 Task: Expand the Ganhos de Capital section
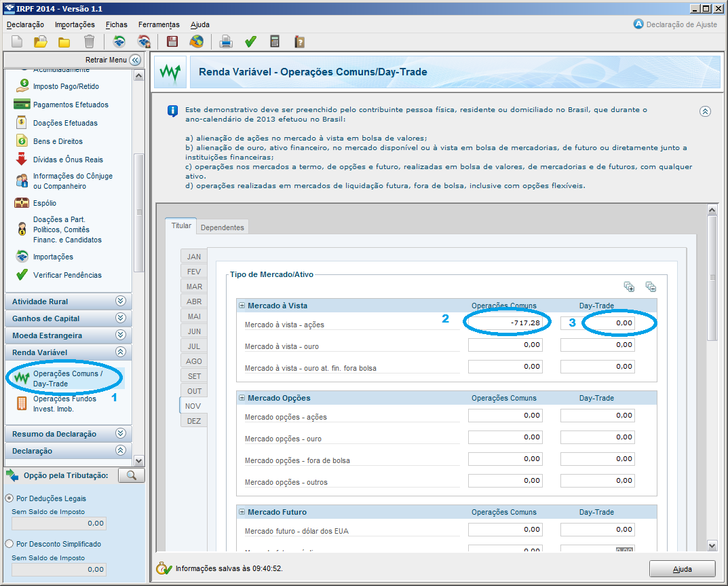coord(121,318)
